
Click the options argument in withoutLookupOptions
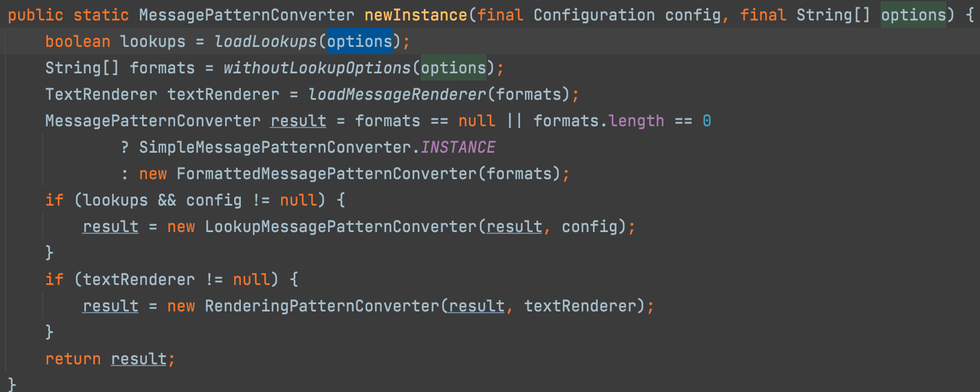pyautogui.click(x=453, y=68)
